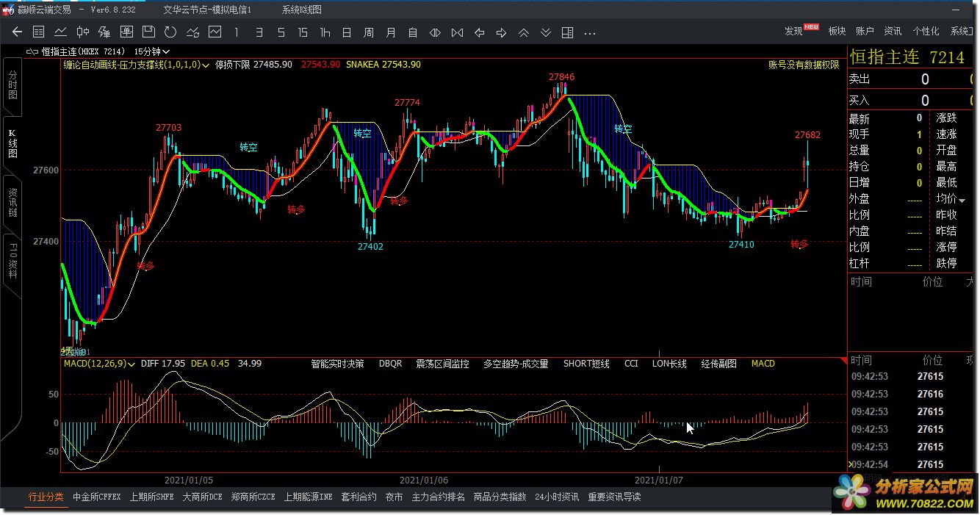Image resolution: width=980 pixels, height=515 pixels.
Task: Switch to the time-share line chart icon
Action: [x=61, y=32]
